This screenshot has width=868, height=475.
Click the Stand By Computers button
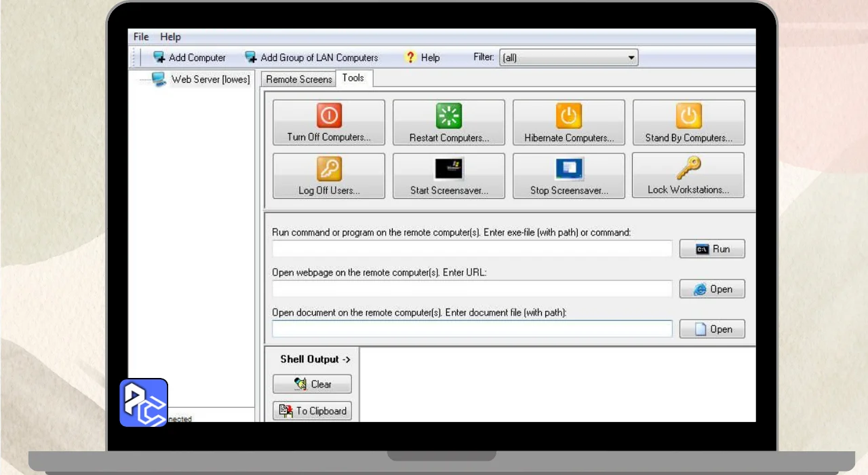688,123
